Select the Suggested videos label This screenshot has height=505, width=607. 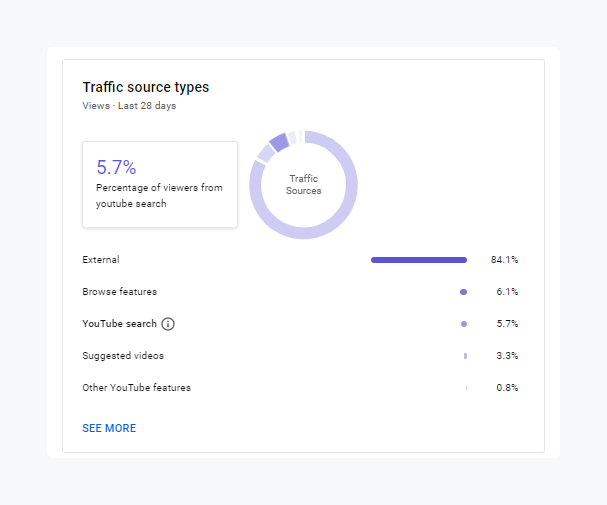(x=123, y=356)
